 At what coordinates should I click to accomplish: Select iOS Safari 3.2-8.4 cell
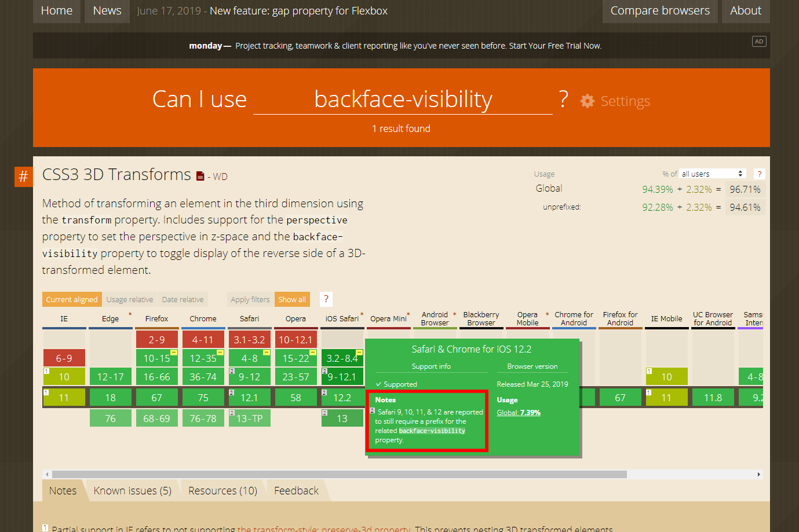pos(342,358)
